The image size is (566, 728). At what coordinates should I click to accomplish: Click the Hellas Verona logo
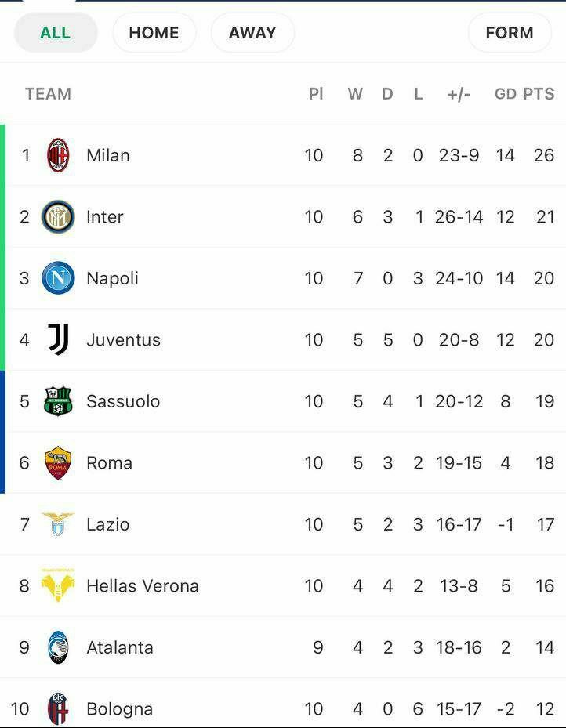(x=58, y=585)
